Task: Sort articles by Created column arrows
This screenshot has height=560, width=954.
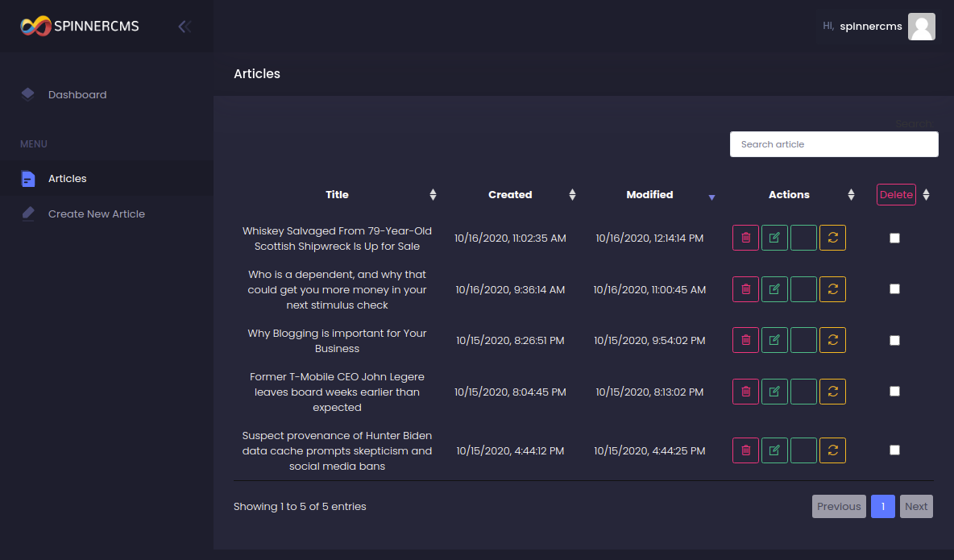Action: tap(572, 194)
